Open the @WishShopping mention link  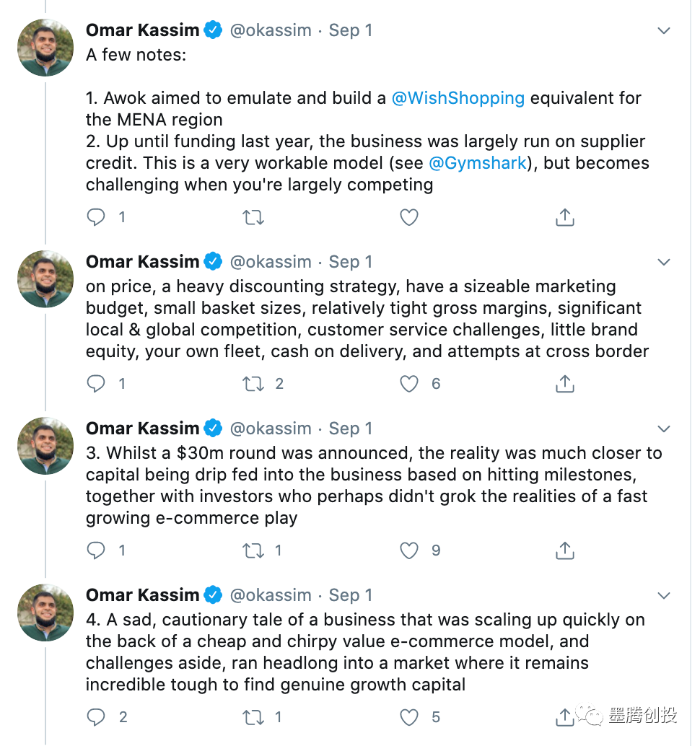point(458,98)
